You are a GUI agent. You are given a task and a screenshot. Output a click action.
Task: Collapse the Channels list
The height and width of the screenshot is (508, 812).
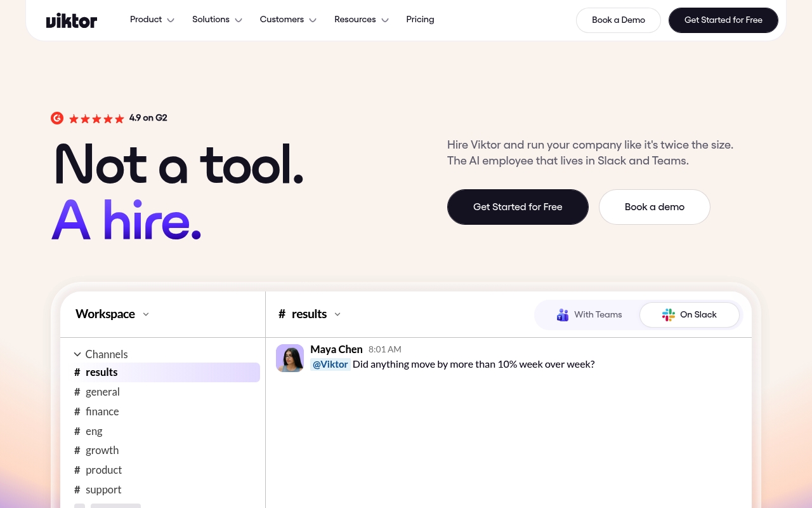(x=100, y=354)
